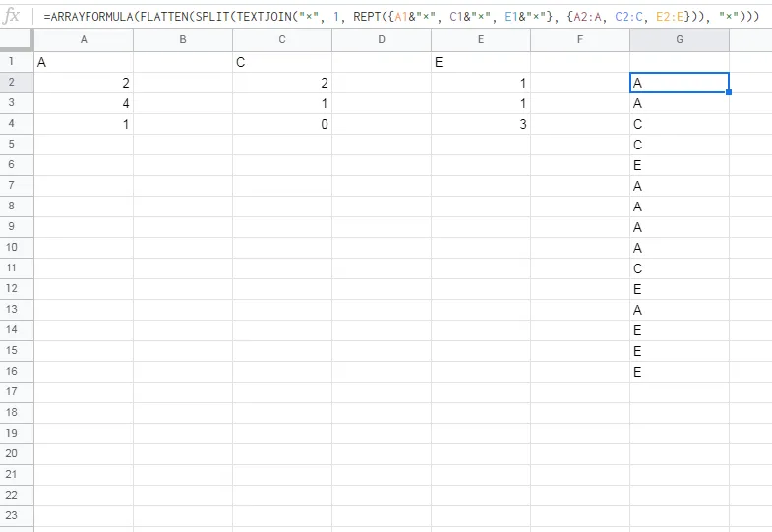Select row 5 header
772x532 pixels.
click(17, 145)
